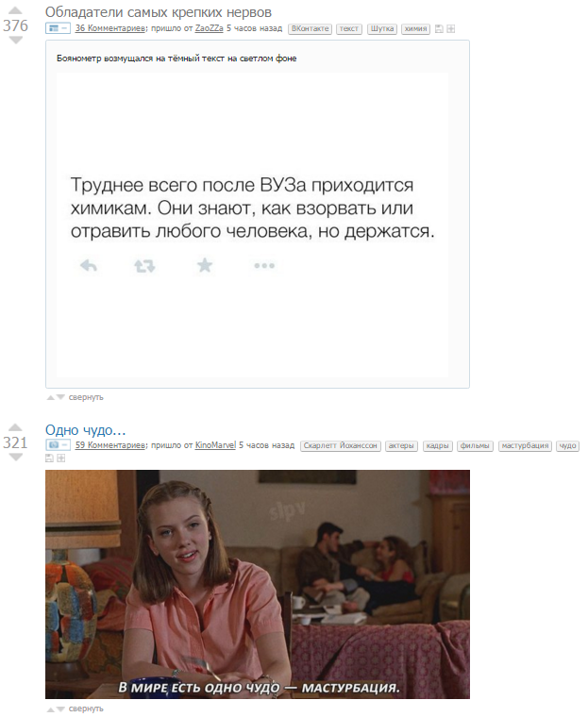Click save icon beside the химия tag
Viewport: 588px width, 717px height.
point(439,29)
